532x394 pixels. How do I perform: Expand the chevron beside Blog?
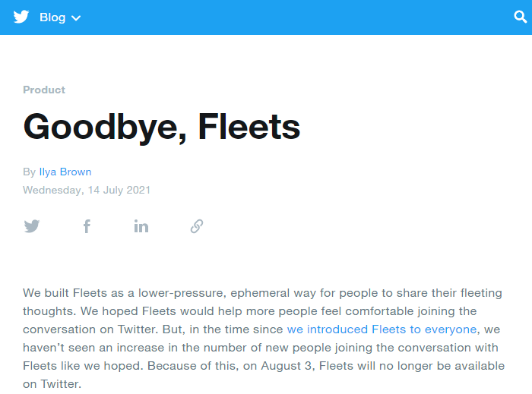[76, 18]
